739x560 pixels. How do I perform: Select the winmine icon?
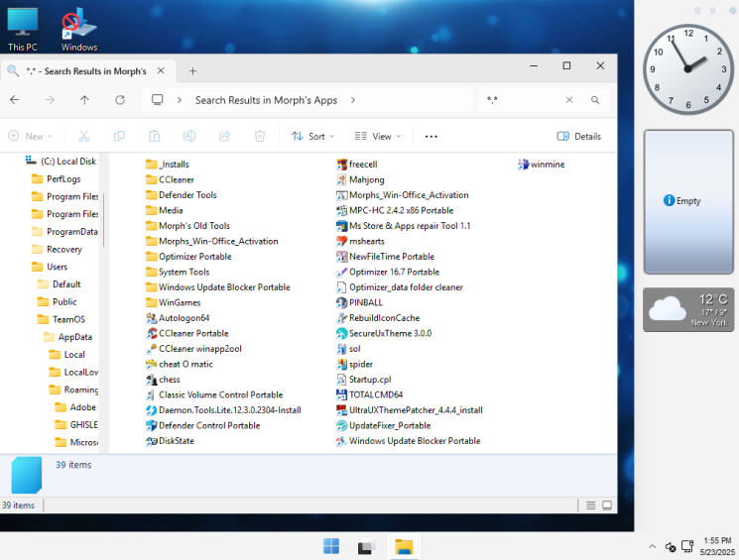pyautogui.click(x=523, y=165)
